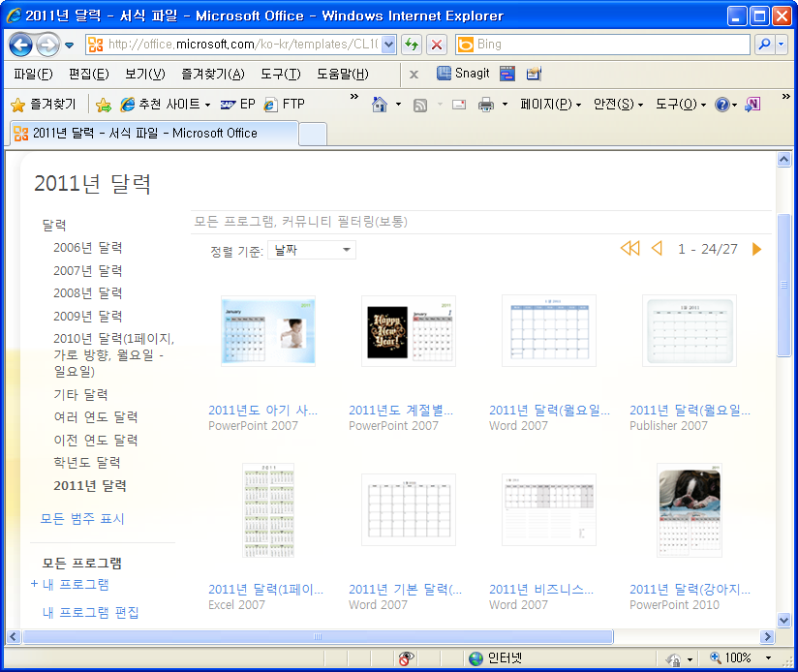Viewport: 798px width, 672px height.
Task: Click the 내 프로그램 편집 link
Action: point(91,613)
